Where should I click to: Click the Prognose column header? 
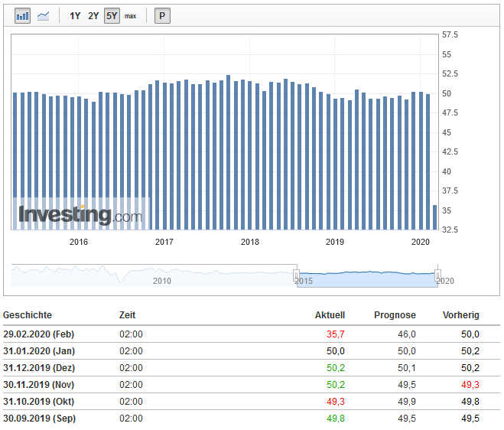[395, 315]
